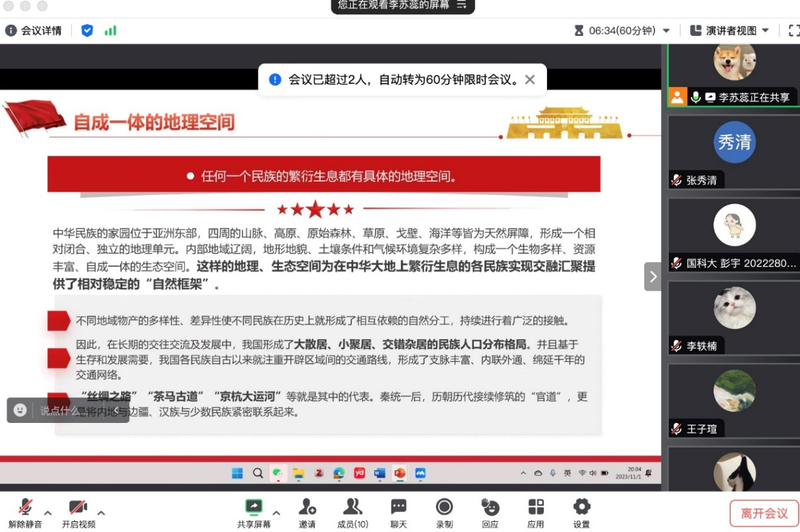The image size is (800, 532).
Task: Toggle fullscreen icon at top right
Action: pos(793,31)
